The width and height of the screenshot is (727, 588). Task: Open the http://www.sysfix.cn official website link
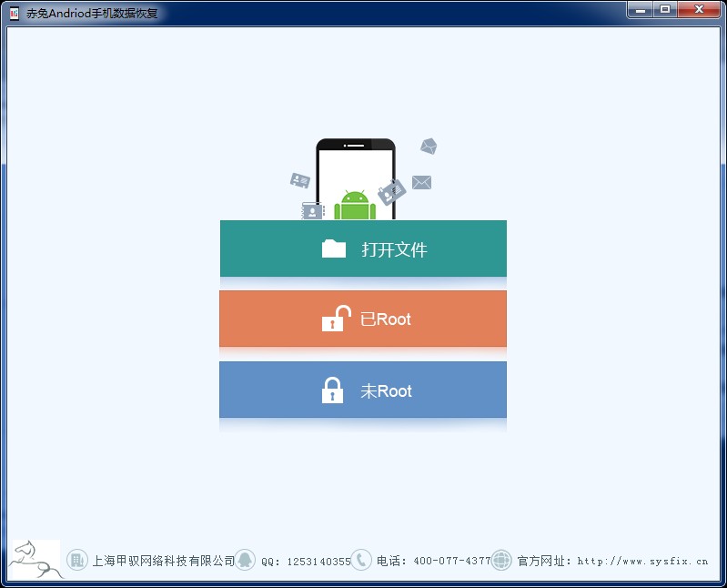coord(642,561)
